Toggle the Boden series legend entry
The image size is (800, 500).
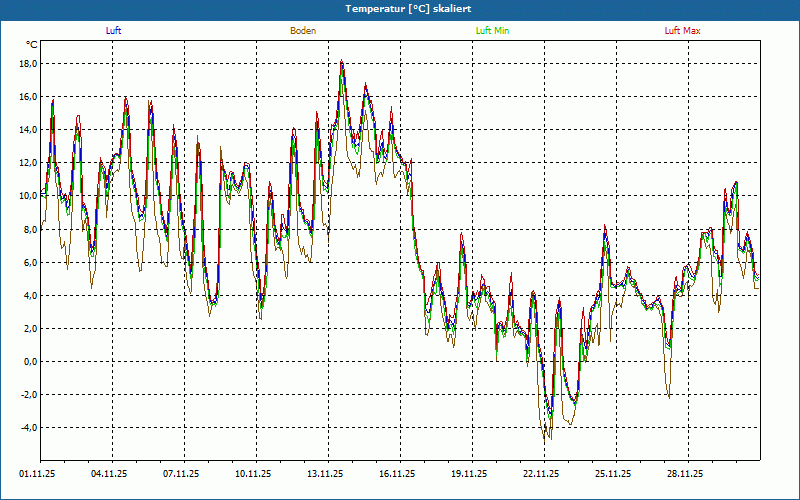coord(303,31)
